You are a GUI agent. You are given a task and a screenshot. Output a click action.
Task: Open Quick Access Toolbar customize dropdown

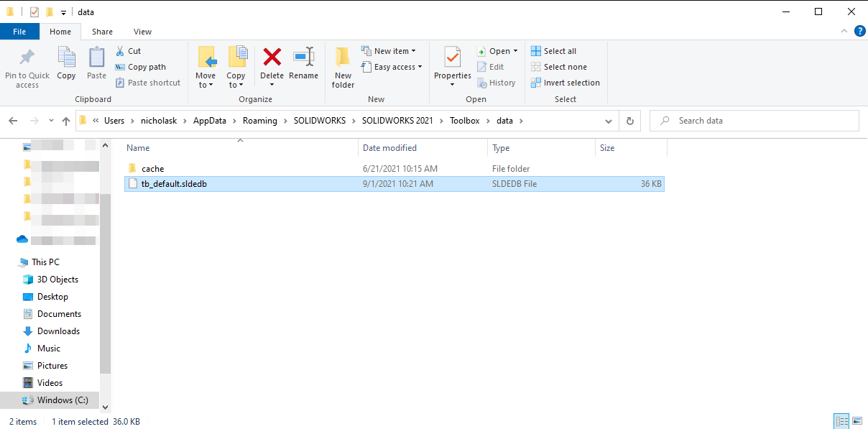[x=63, y=12]
